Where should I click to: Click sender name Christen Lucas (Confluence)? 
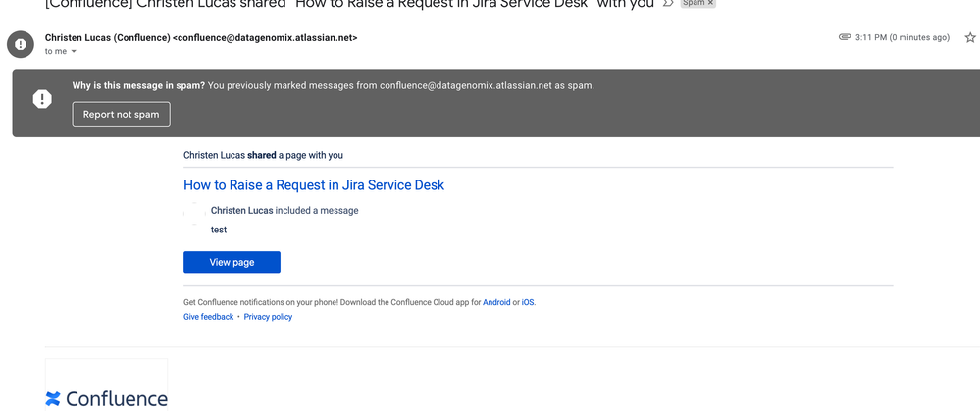tap(107, 38)
